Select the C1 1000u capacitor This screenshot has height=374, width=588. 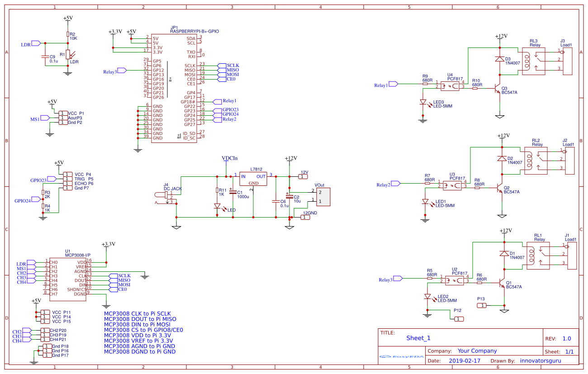(233, 192)
